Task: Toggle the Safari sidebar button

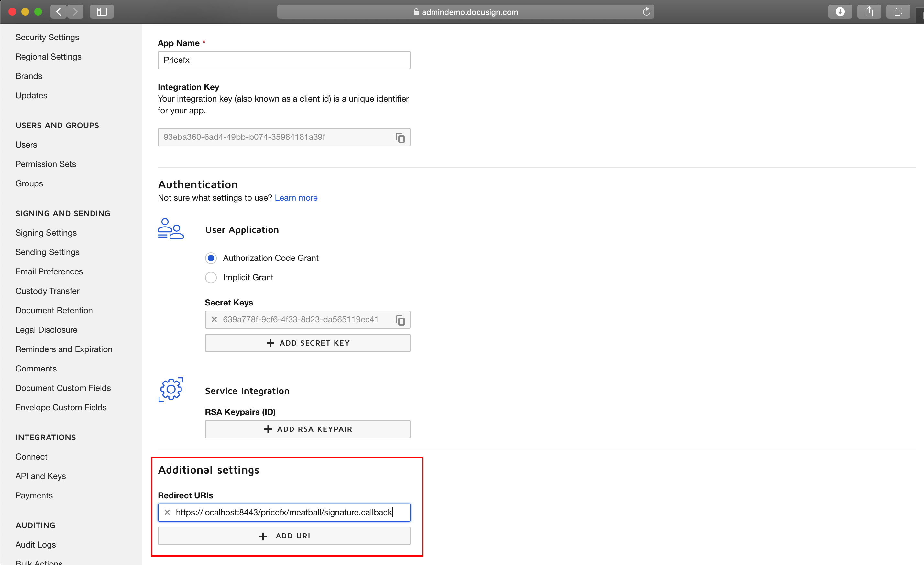Action: coord(102,12)
